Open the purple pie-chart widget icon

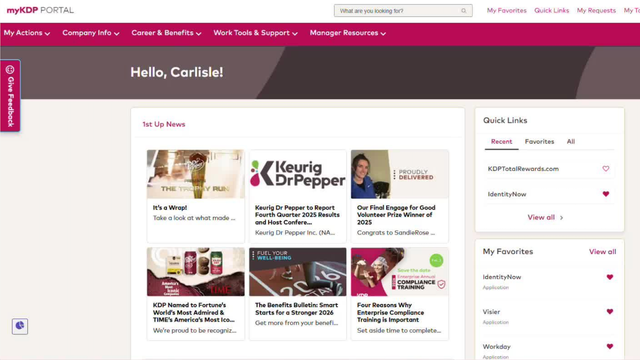click(20, 326)
